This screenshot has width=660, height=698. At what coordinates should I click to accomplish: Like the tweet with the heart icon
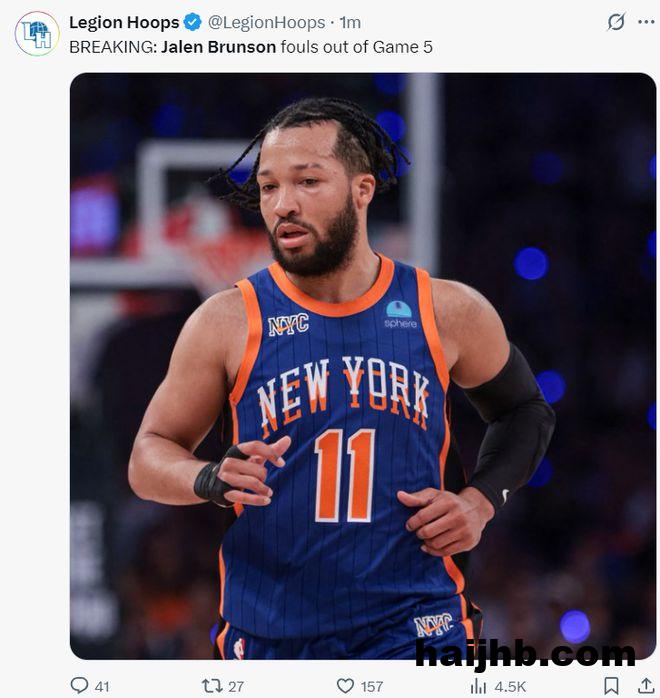(345, 686)
